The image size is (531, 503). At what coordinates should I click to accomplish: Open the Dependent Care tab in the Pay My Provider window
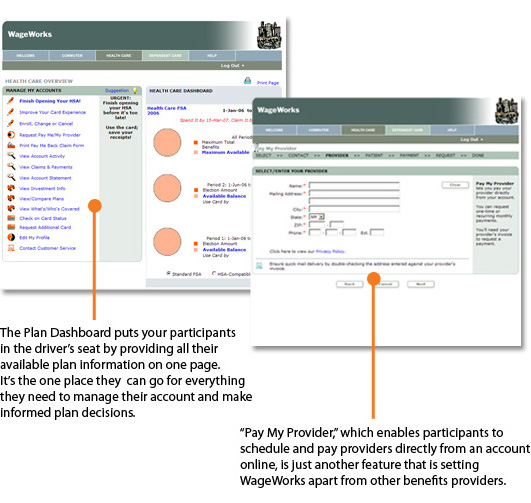coord(407,130)
